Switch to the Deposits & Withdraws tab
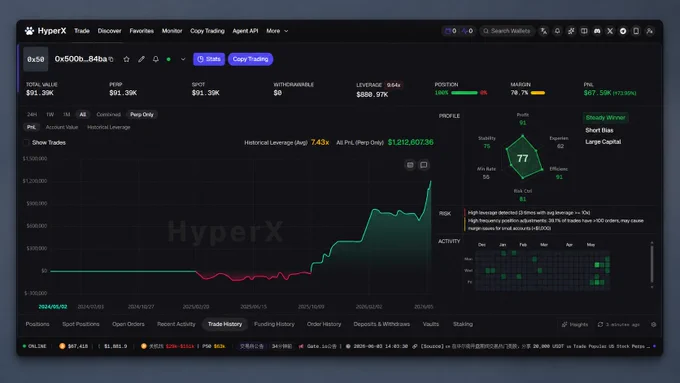This screenshot has height=383, width=680. coord(382,324)
